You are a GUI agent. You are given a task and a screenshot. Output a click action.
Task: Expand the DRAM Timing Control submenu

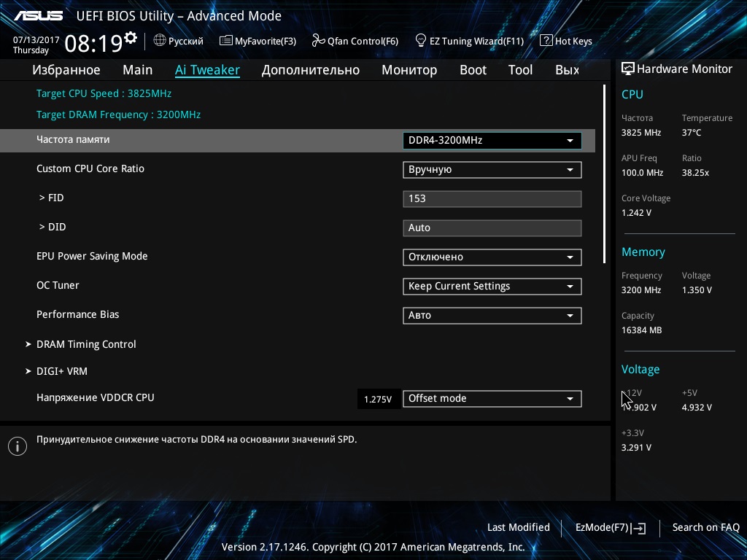click(x=86, y=344)
